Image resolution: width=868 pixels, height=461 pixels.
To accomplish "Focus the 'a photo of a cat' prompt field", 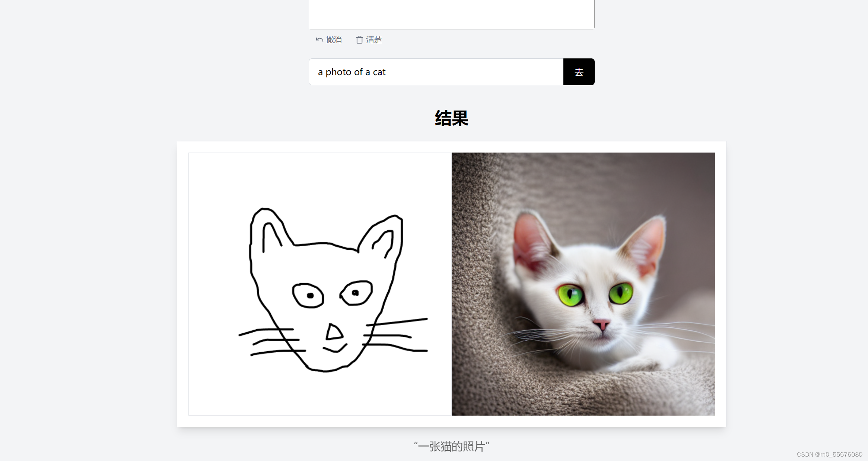I will [436, 72].
